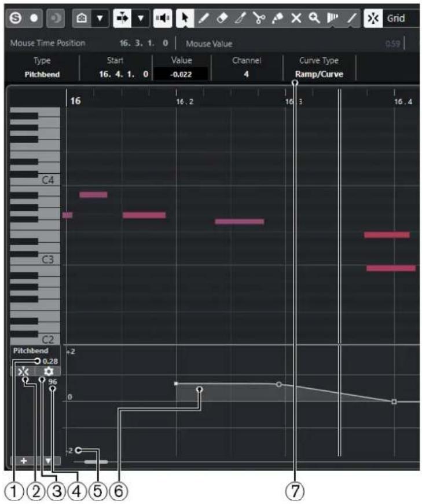
Task: Select the lower note near 16.4
Action: [x=391, y=268]
